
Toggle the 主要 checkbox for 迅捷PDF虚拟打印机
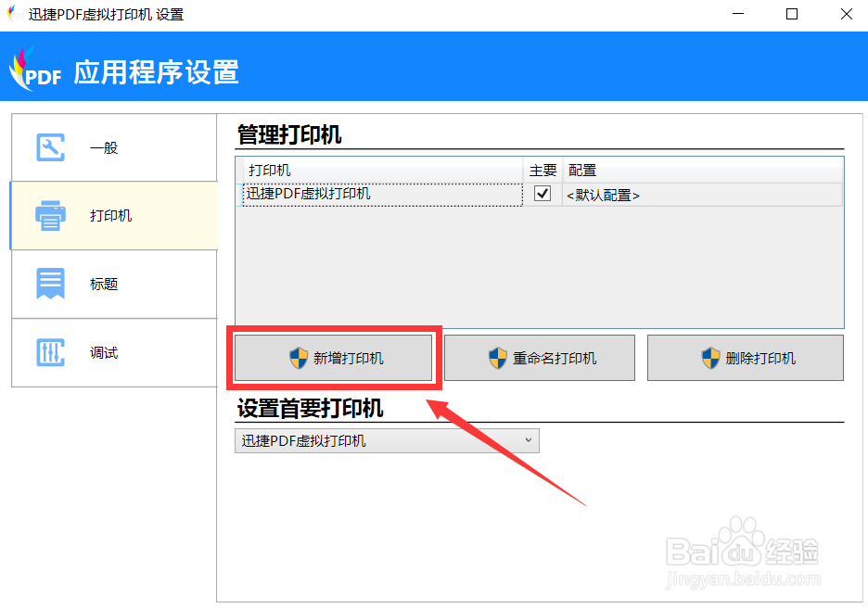542,194
